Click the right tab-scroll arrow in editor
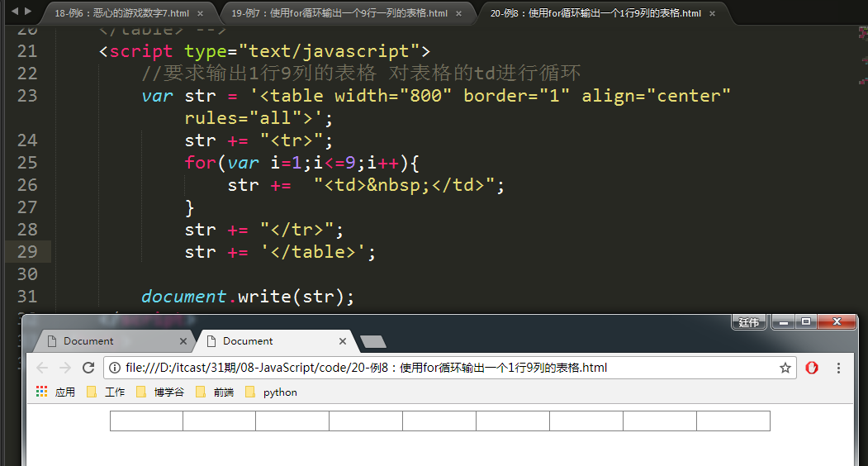The height and width of the screenshot is (466, 868). coord(28,11)
